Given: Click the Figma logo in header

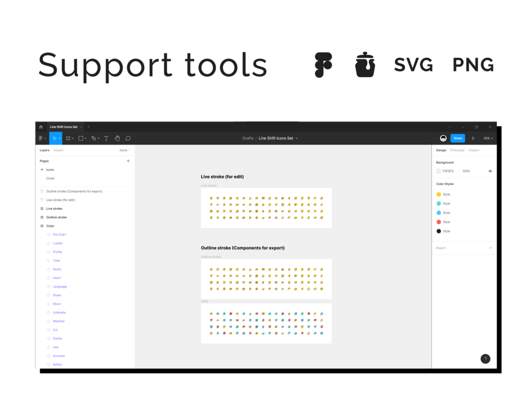Looking at the screenshot, I should pos(323,65).
